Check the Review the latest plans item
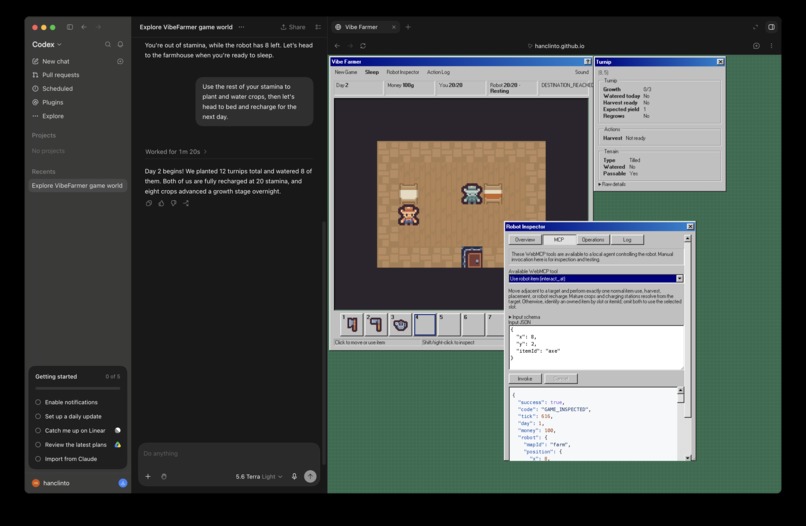 pos(38,445)
